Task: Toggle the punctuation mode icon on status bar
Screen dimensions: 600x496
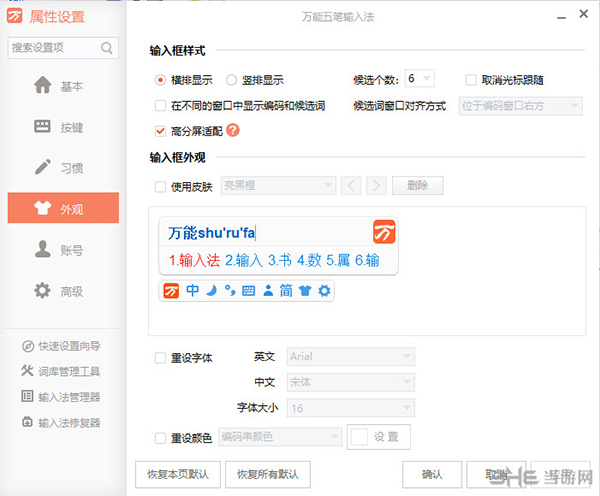Action: tap(230, 291)
